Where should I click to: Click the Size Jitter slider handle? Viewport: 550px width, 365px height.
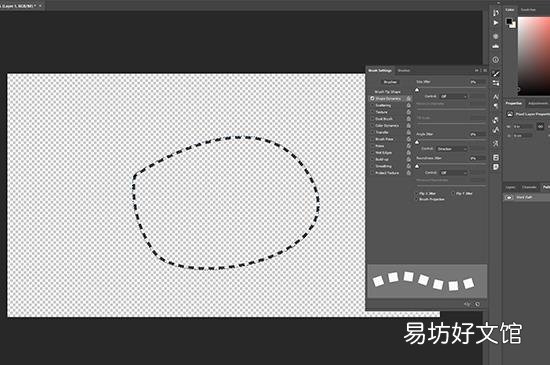(417, 90)
